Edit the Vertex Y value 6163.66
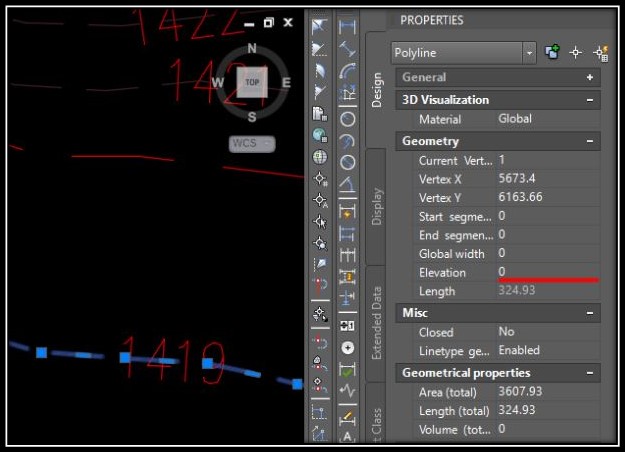 pos(548,197)
